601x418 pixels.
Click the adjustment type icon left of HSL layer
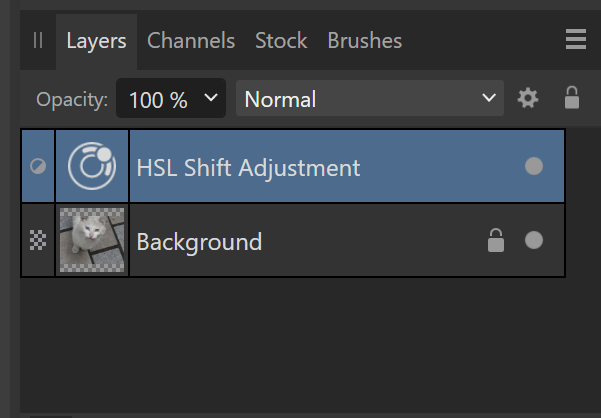(x=38, y=166)
